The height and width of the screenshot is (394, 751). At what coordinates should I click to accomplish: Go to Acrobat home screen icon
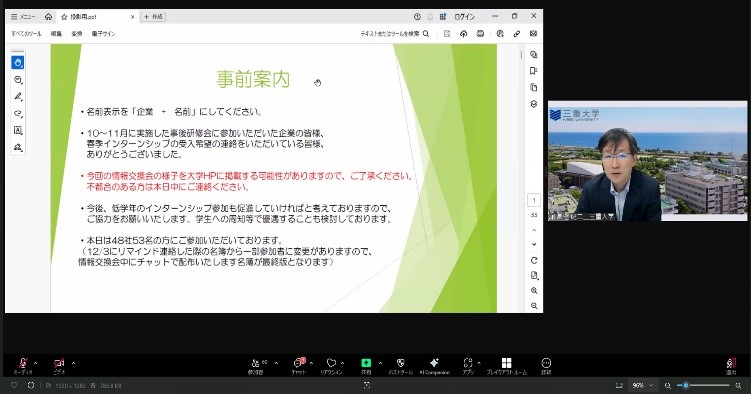tap(48, 16)
